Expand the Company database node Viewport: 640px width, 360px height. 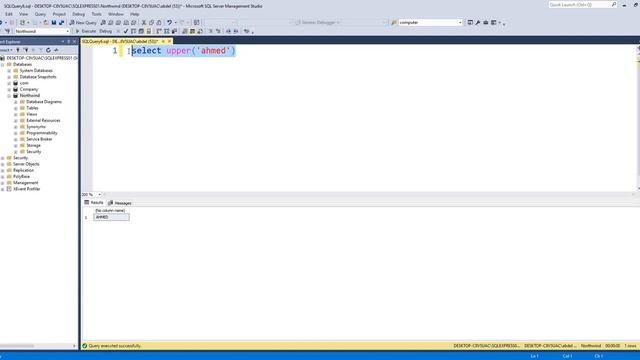point(9,89)
